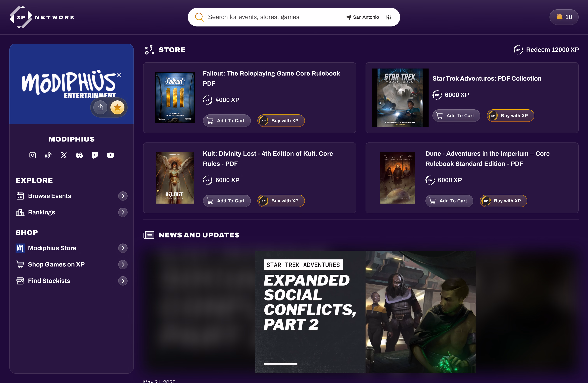Expand Shop Games on XP chevron
The image size is (588, 383).
[x=123, y=264]
